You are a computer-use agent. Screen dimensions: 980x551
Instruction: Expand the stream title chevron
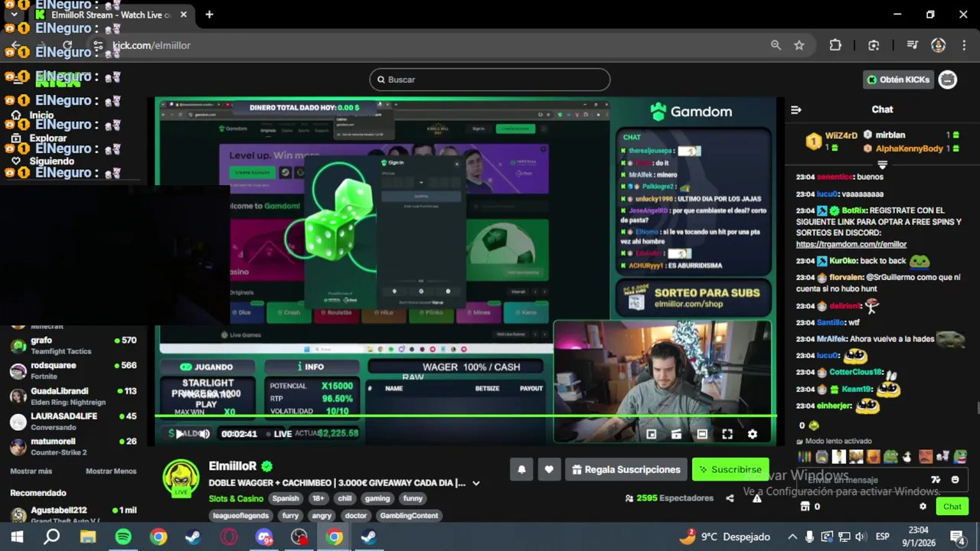[475, 483]
